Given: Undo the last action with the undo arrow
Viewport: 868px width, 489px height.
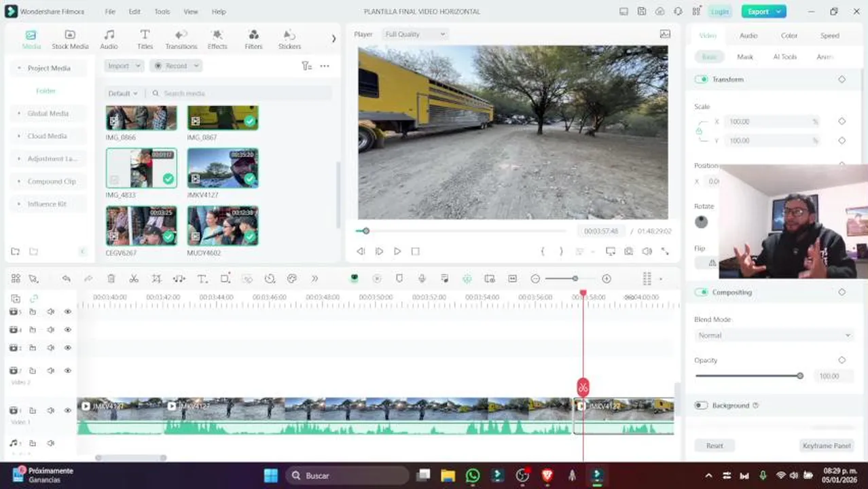Looking at the screenshot, I should [66, 278].
